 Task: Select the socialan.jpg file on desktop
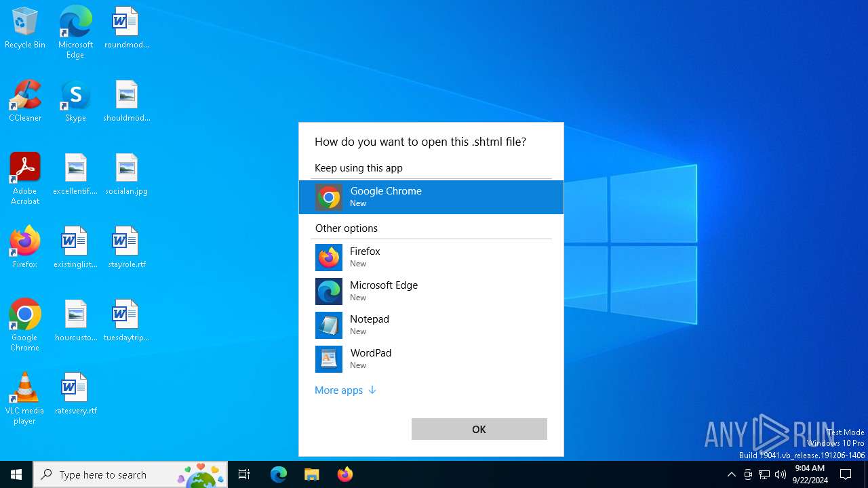click(x=126, y=174)
